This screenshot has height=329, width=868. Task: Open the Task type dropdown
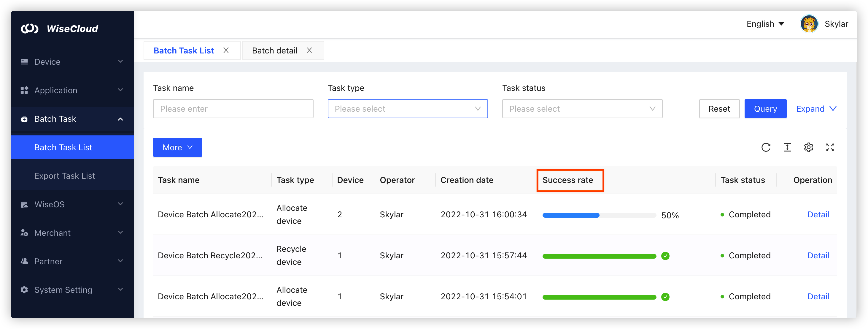click(x=407, y=109)
